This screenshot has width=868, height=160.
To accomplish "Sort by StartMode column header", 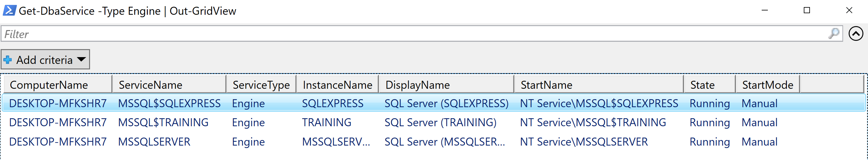I will pos(767,85).
